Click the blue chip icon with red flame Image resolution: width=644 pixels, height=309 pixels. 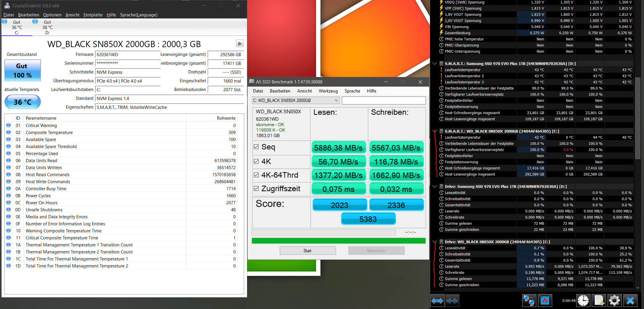[545, 301]
